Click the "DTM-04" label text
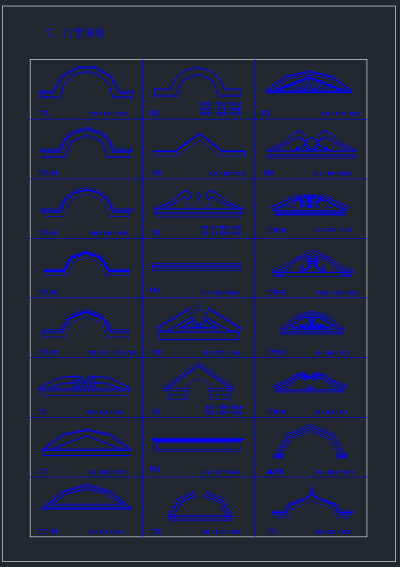This screenshot has height=567, width=400. click(276, 412)
